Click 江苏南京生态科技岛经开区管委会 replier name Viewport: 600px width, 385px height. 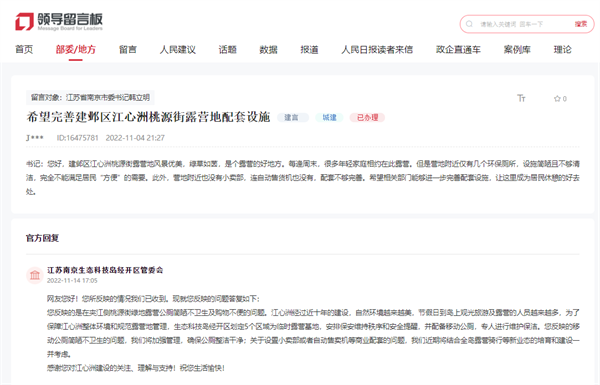[105, 270]
